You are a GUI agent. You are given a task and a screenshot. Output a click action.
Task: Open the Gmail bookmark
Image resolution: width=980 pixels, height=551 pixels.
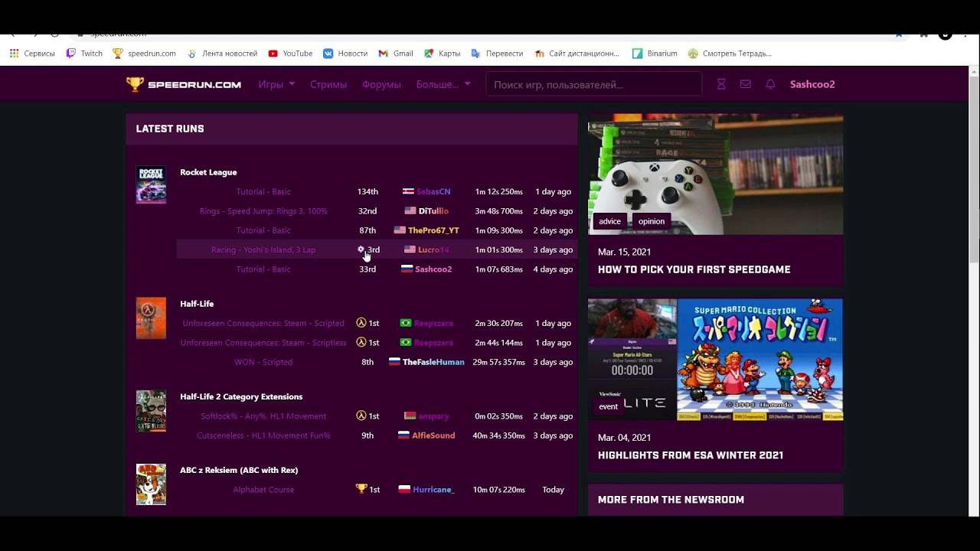(x=396, y=54)
